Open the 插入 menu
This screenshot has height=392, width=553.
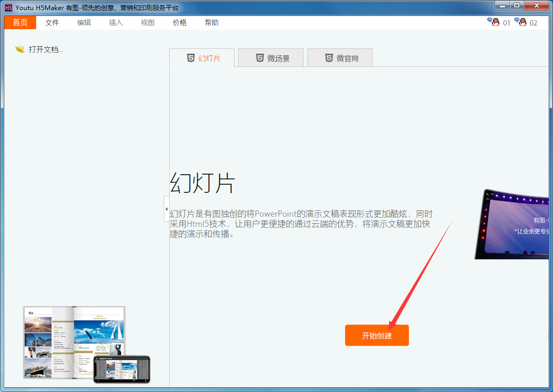[116, 22]
